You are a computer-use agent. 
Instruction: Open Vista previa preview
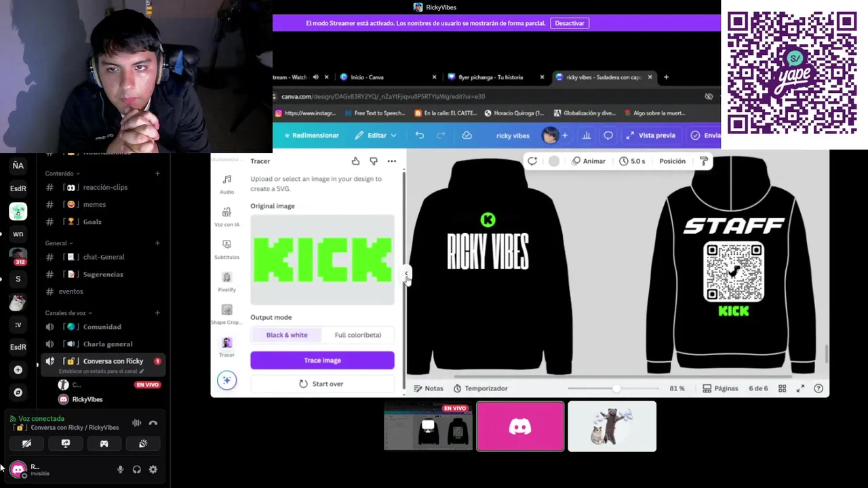coord(650,136)
